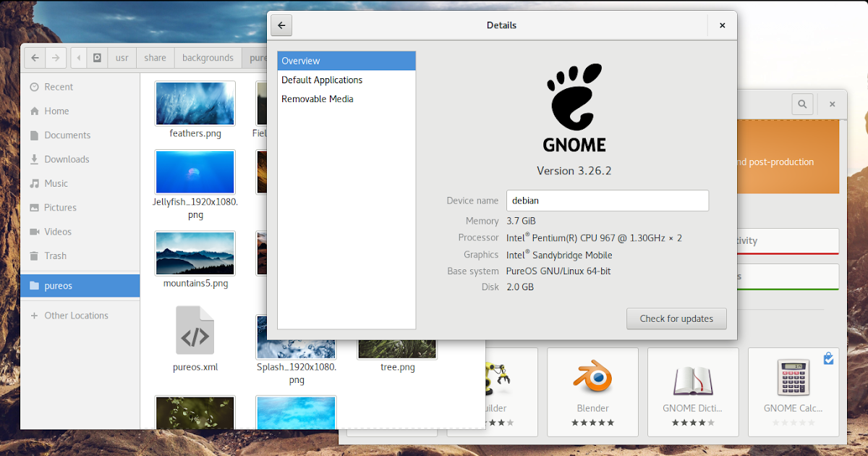Click the installed badge on GNOME Calculator
Screen dimensions: 868x456
(827, 358)
